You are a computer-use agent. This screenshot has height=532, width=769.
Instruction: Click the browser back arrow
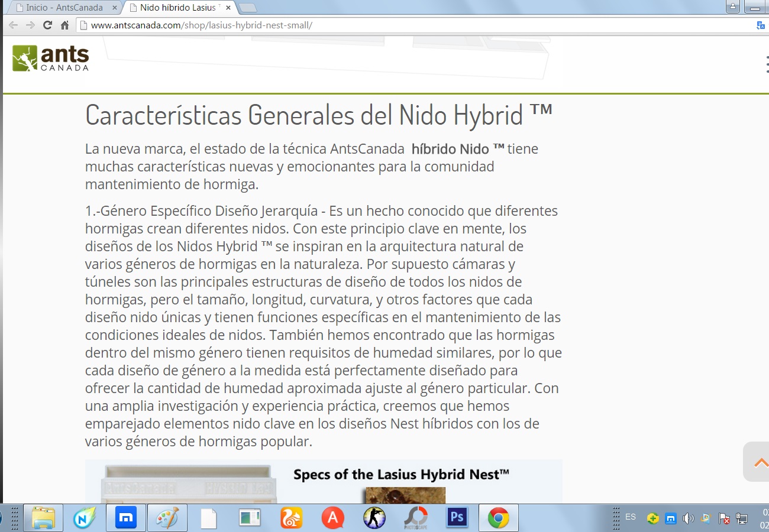click(13, 25)
